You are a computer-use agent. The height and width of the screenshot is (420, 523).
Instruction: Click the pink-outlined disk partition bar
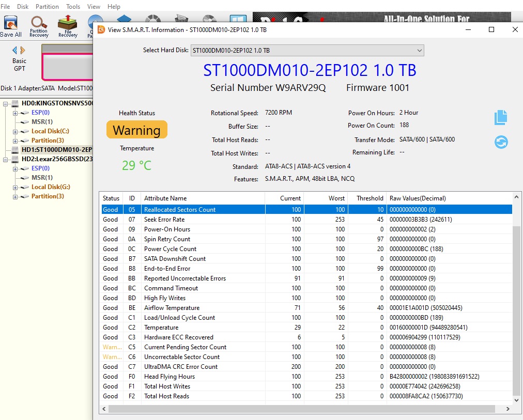tap(67, 67)
